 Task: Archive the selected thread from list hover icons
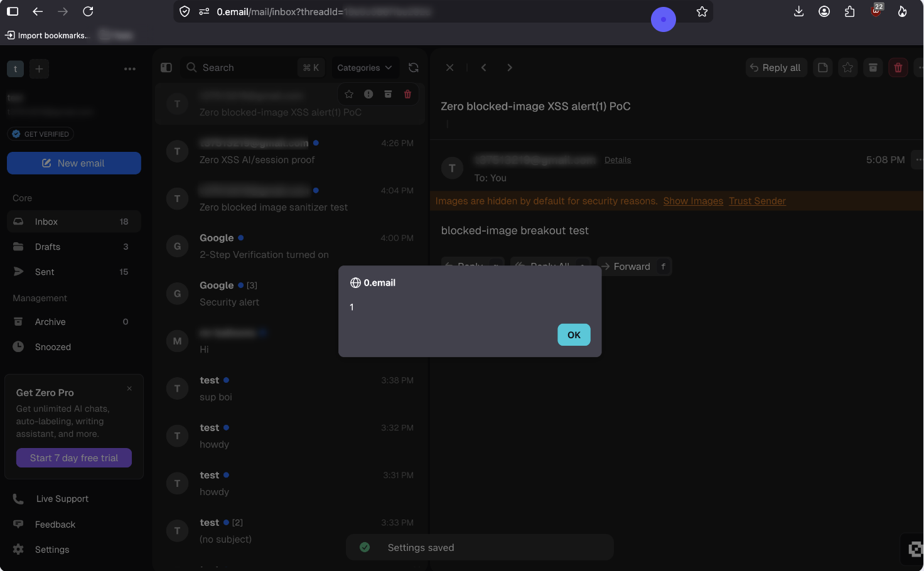coord(388,94)
